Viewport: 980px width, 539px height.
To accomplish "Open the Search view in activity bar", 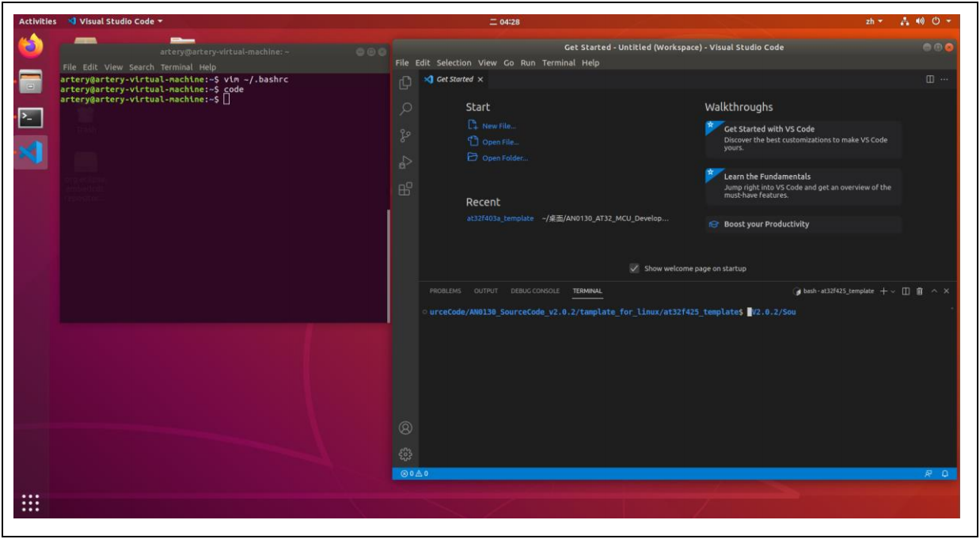I will 405,108.
